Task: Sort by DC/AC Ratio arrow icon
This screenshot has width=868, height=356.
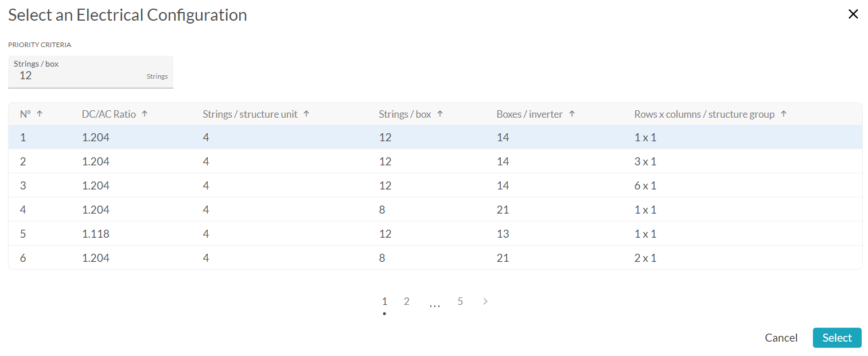Action: (145, 114)
